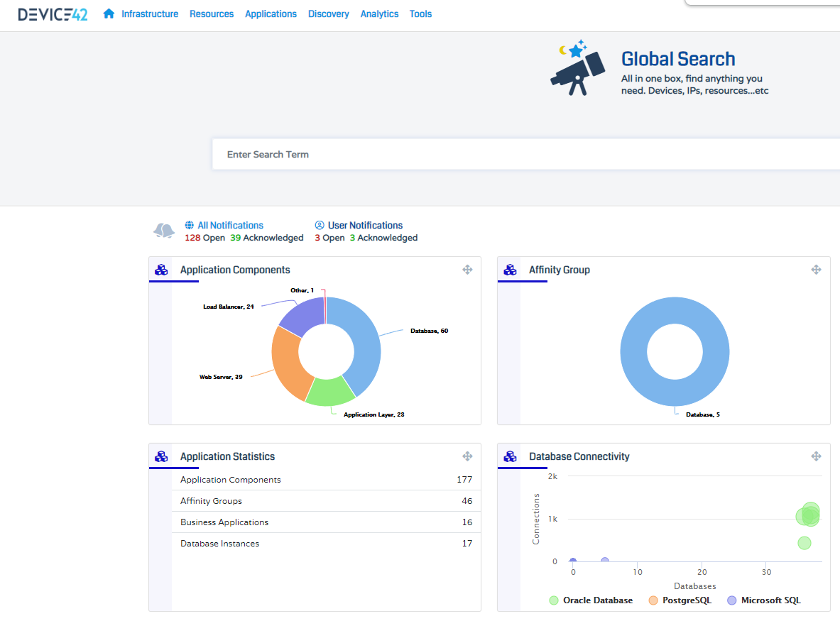This screenshot has width=840, height=621.
Task: Click move handle on Affinity Group widget
Action: (816, 270)
